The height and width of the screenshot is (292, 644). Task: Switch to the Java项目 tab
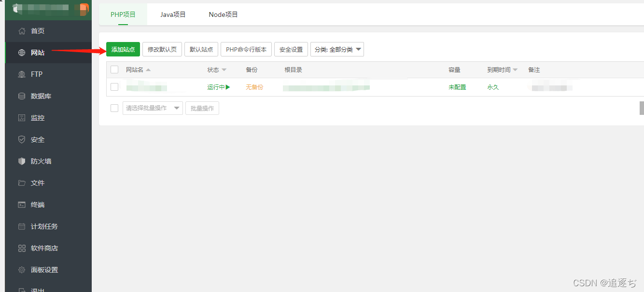[173, 14]
